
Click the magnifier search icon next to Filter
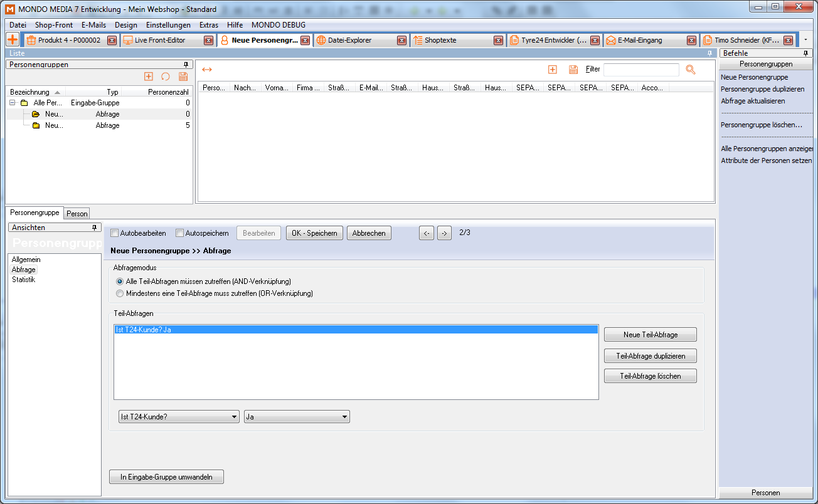coord(691,70)
